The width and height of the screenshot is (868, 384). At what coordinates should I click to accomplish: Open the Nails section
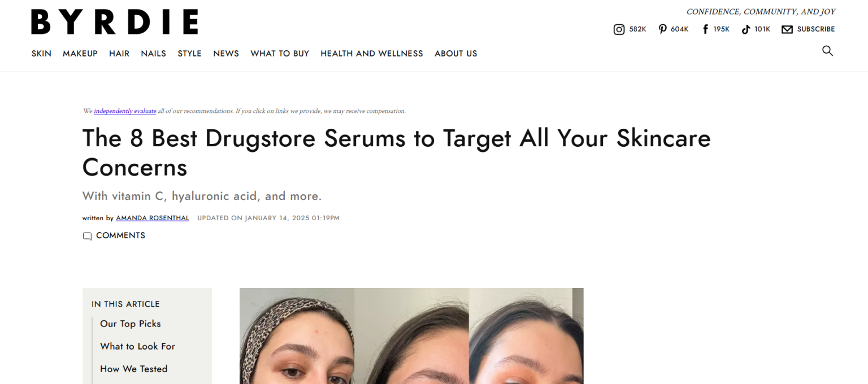click(x=154, y=54)
